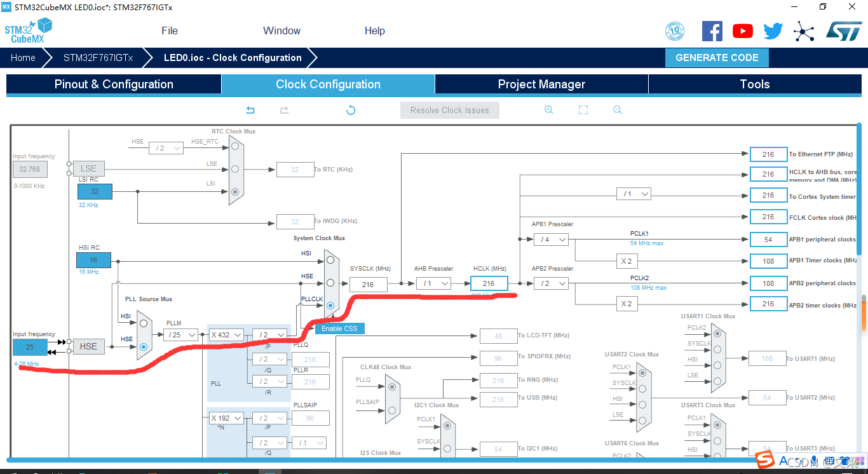Image resolution: width=868 pixels, height=474 pixels.
Task: Open the Twitter bird icon link
Action: click(x=773, y=31)
